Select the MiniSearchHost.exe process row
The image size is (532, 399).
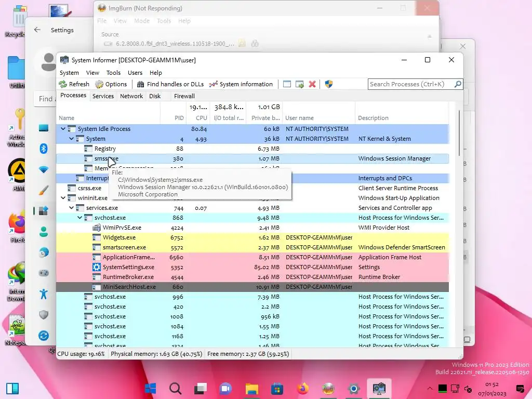252,287
